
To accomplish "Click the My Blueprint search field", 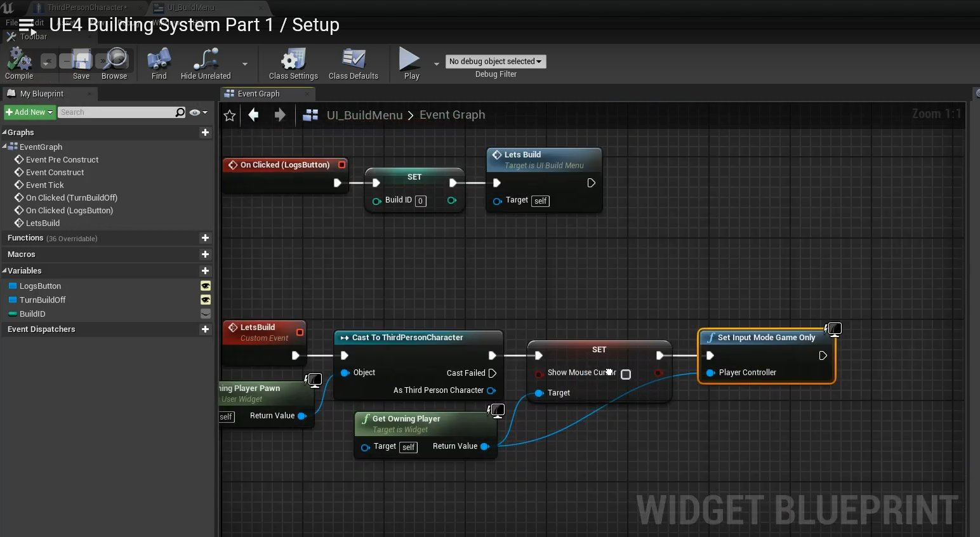I will (x=116, y=112).
